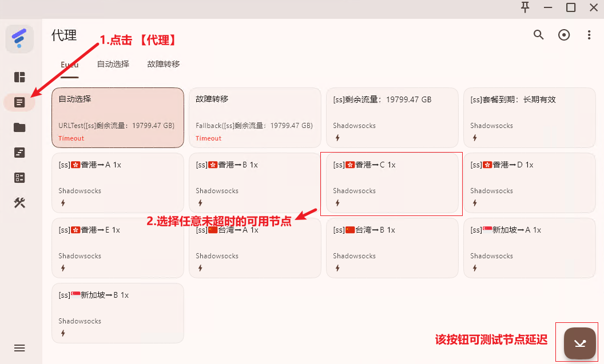Select the 自动选择 URLTest proxy card
This screenshot has width=604, height=364.
tap(118, 118)
